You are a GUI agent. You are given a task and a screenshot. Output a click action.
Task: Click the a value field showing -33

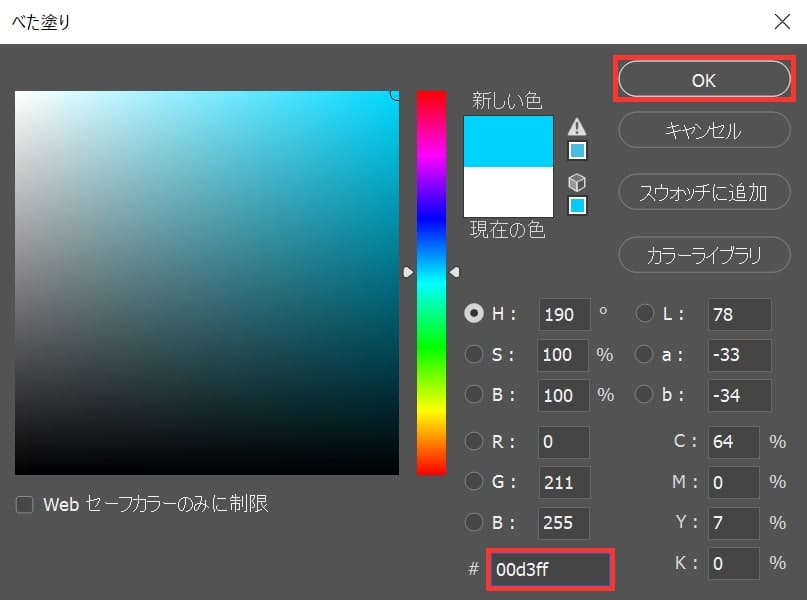pos(740,355)
